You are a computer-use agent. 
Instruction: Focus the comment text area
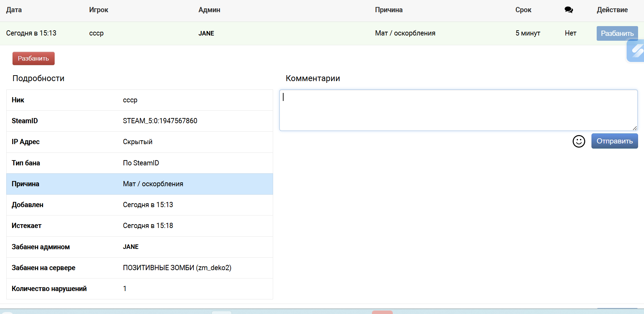point(458,110)
